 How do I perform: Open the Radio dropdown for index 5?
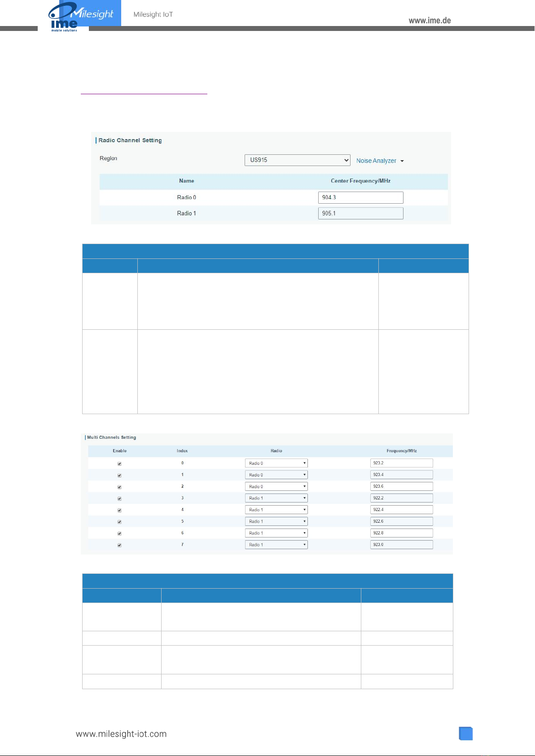pos(276,521)
